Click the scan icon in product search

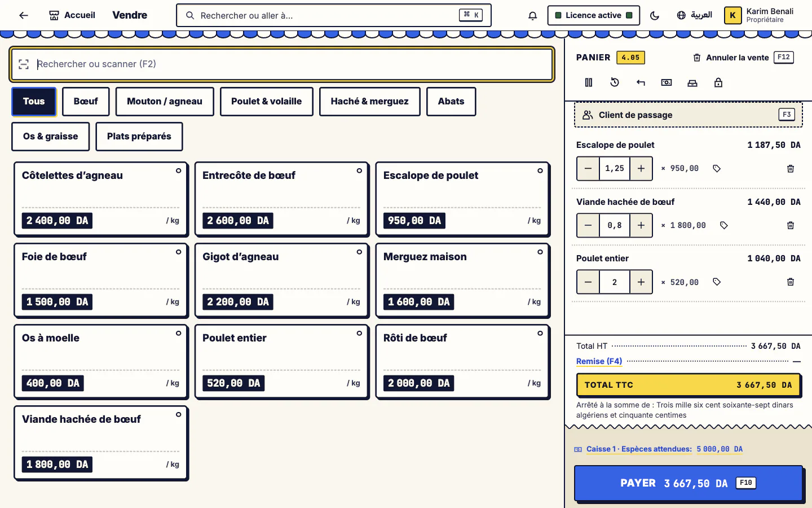[24, 64]
